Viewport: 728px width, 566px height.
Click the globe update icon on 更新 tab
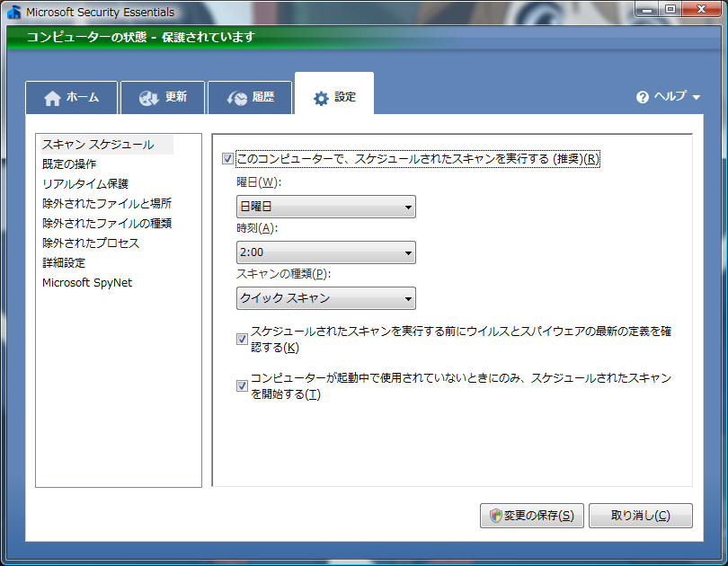coord(149,98)
